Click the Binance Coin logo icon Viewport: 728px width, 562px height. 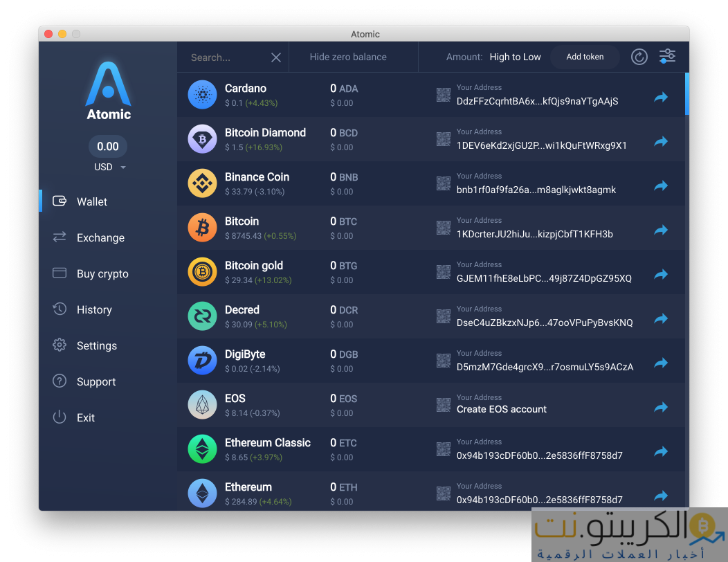[x=202, y=183]
